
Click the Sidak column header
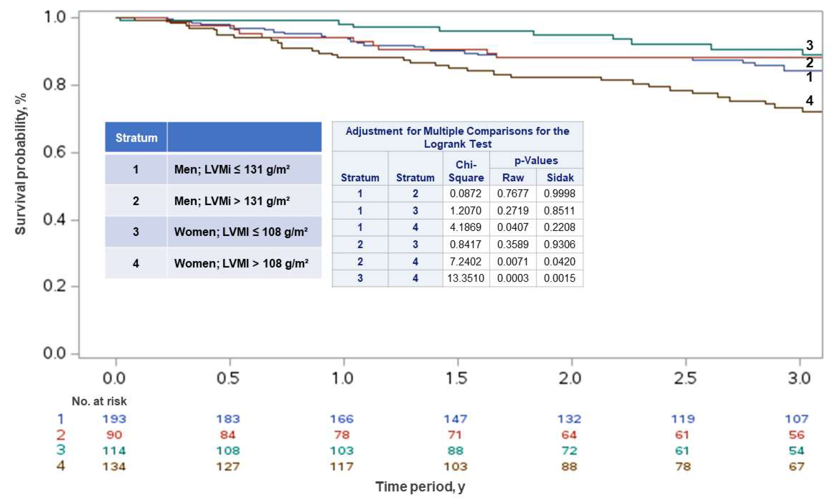pos(560,177)
